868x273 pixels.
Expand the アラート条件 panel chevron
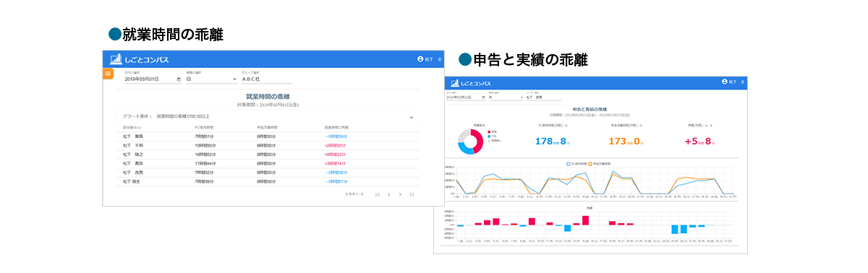click(x=411, y=116)
